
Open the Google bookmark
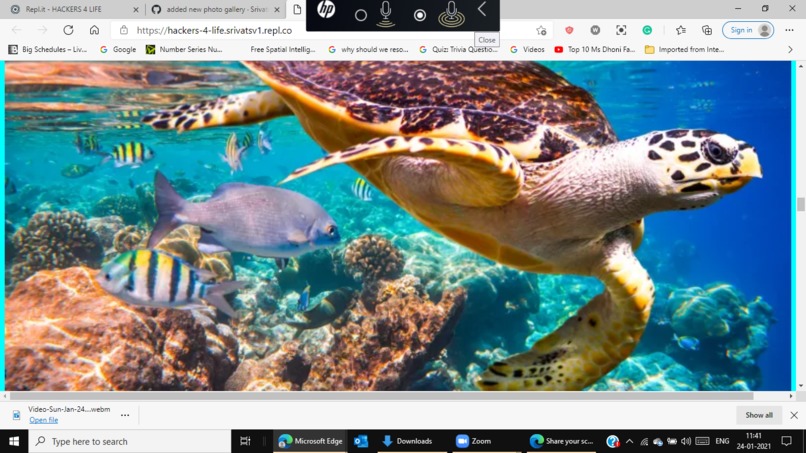118,49
